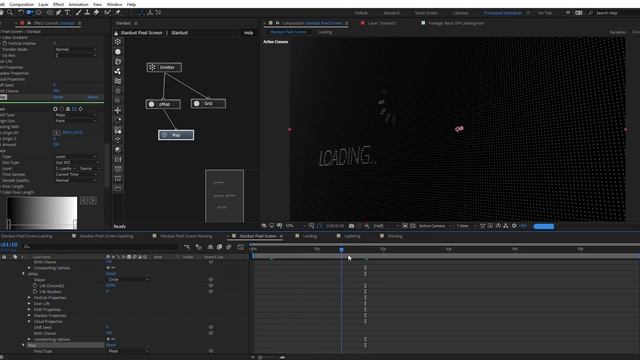Click the plus-shaped icon in Stardust sidebar
640x360 pixels.
click(118, 110)
